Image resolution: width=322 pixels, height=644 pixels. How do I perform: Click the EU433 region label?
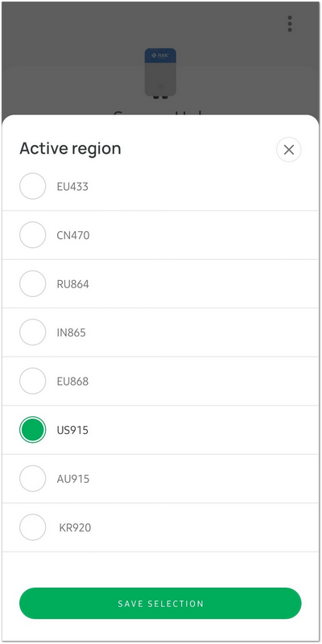(72, 187)
